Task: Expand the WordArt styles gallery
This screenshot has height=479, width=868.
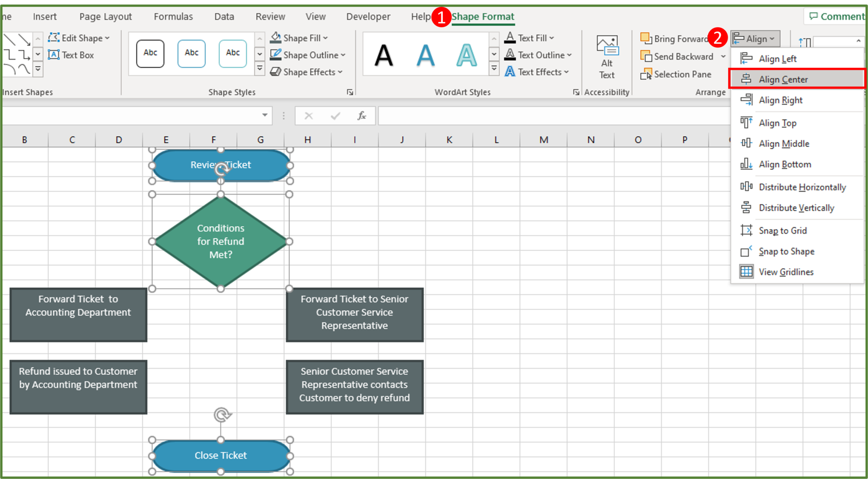Action: tap(493, 68)
